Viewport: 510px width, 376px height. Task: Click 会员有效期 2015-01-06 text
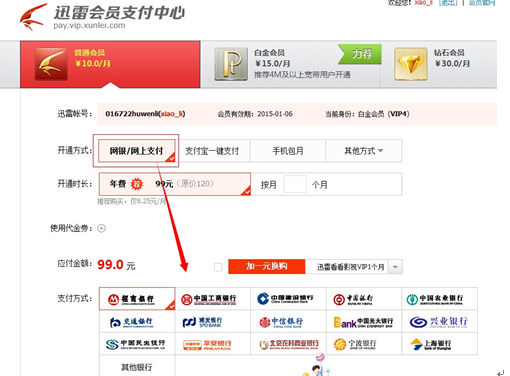(x=255, y=114)
